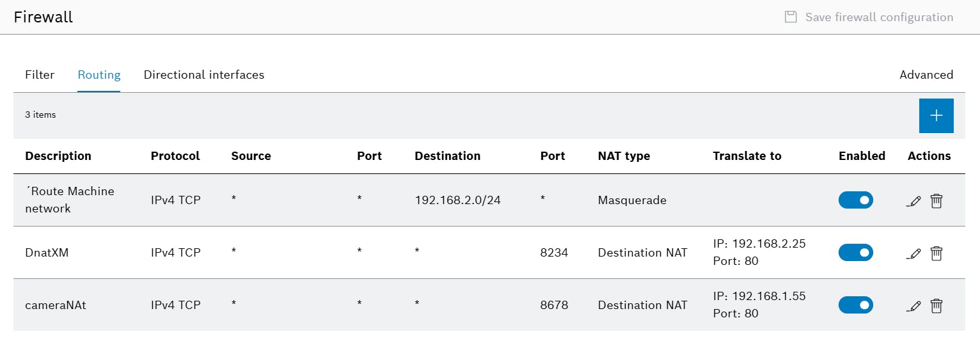The height and width of the screenshot is (350, 980).
Task: Click Save firewall configuration text
Action: tap(879, 17)
